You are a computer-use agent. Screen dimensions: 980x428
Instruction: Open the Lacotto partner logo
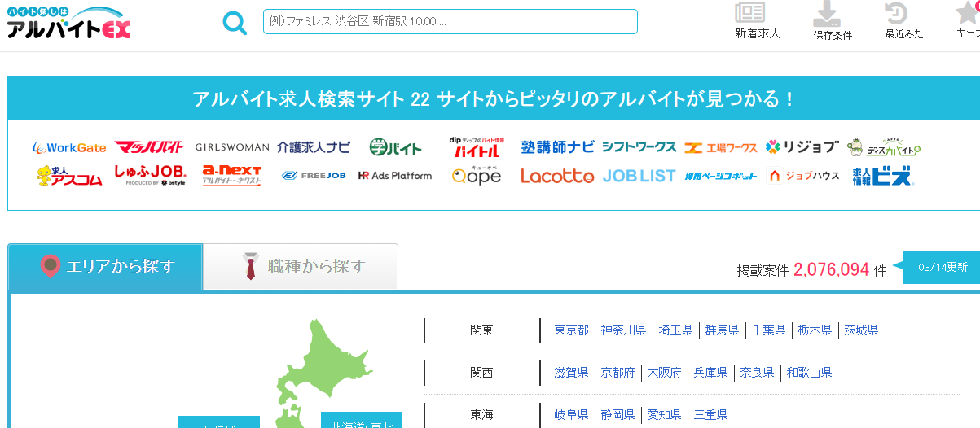pyautogui.click(x=557, y=176)
